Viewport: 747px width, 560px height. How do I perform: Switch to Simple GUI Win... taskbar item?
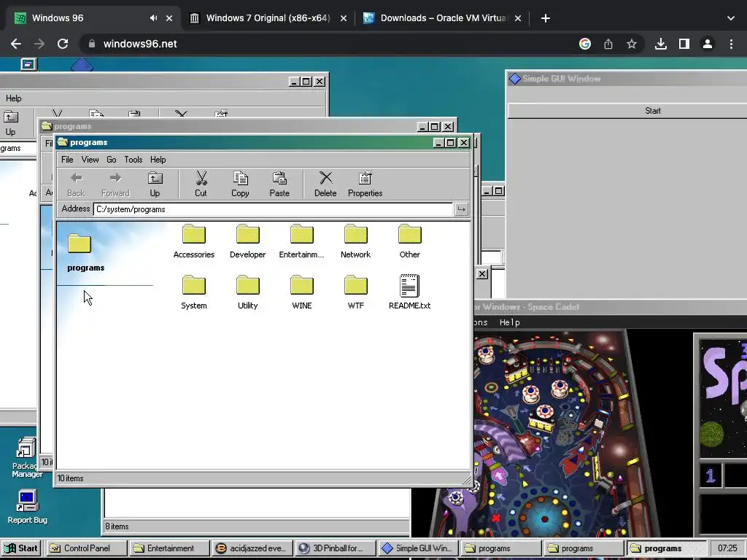(419, 548)
